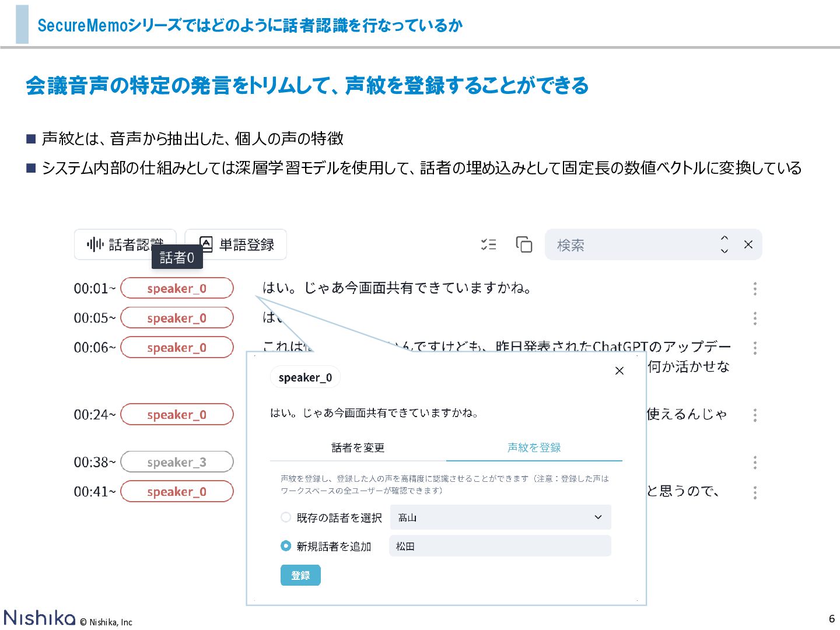840x630 pixels.
Task: Go to next search result with down chevron
Action: click(724, 251)
